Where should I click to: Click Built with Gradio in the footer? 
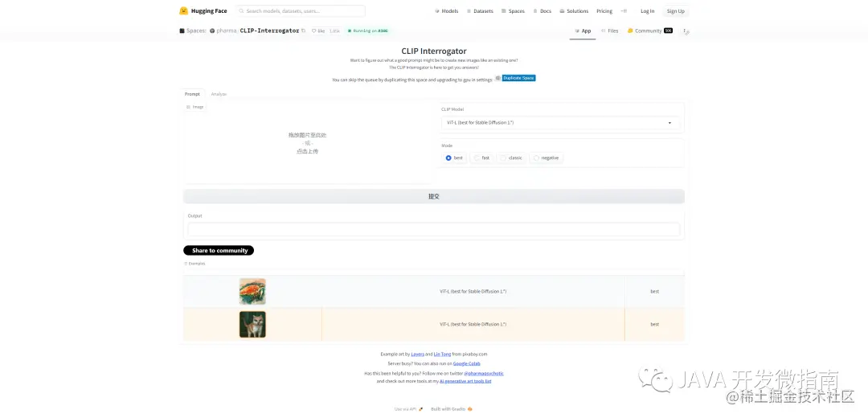click(x=452, y=409)
